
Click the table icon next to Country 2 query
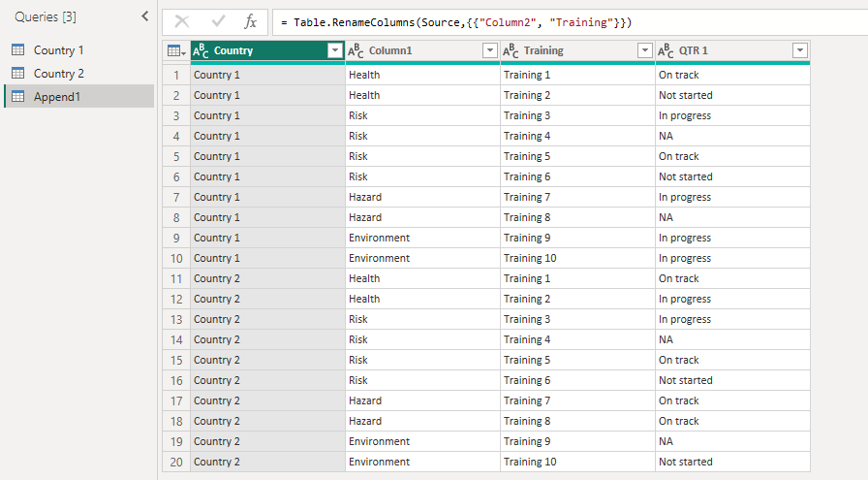[18, 73]
